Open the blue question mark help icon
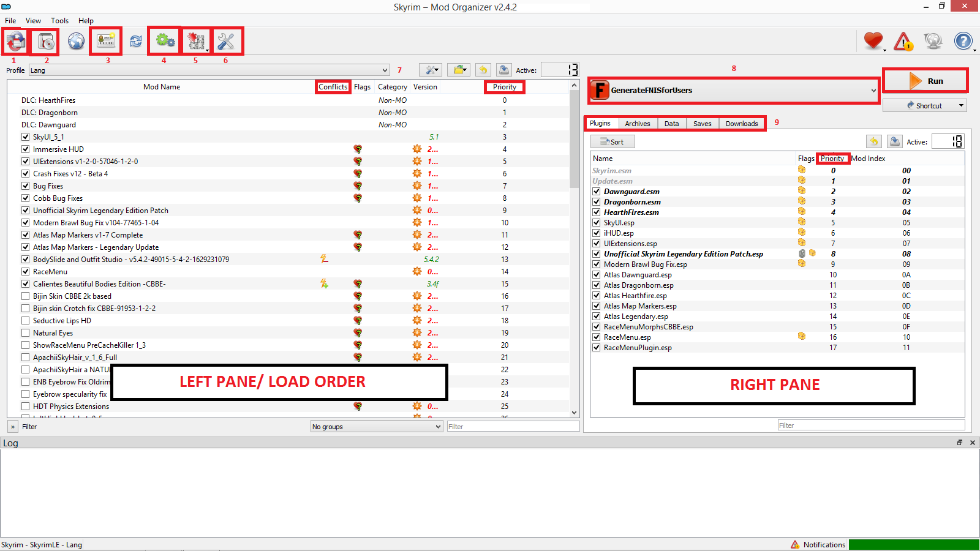 click(963, 41)
